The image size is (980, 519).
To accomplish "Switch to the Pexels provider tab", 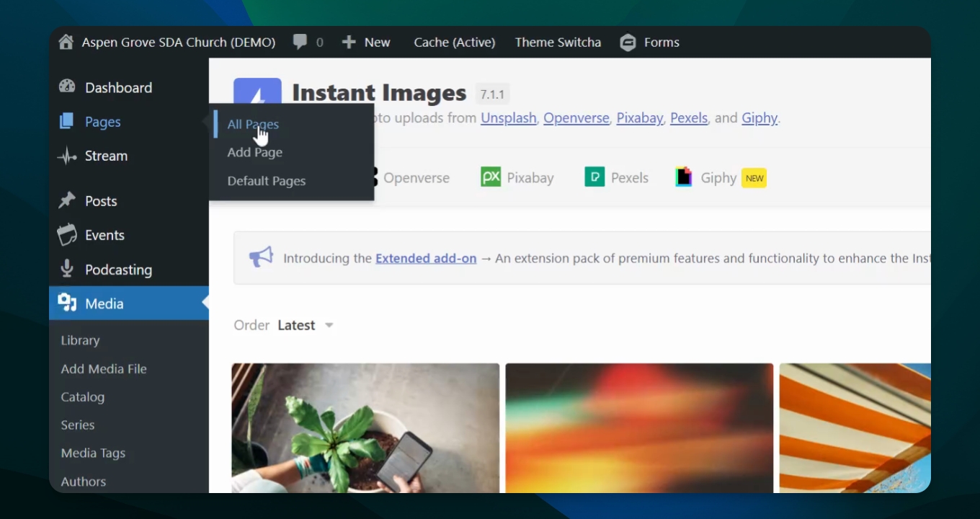I will pyautogui.click(x=617, y=177).
